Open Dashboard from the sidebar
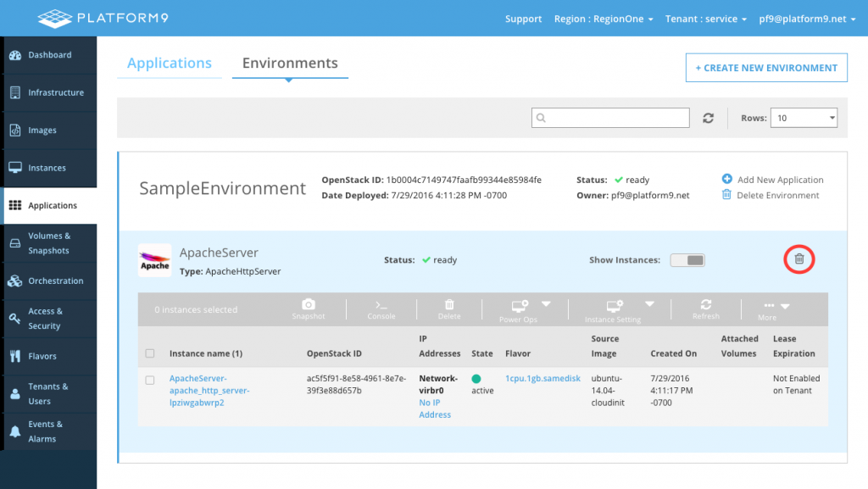The height and width of the screenshot is (489, 868). (x=49, y=55)
